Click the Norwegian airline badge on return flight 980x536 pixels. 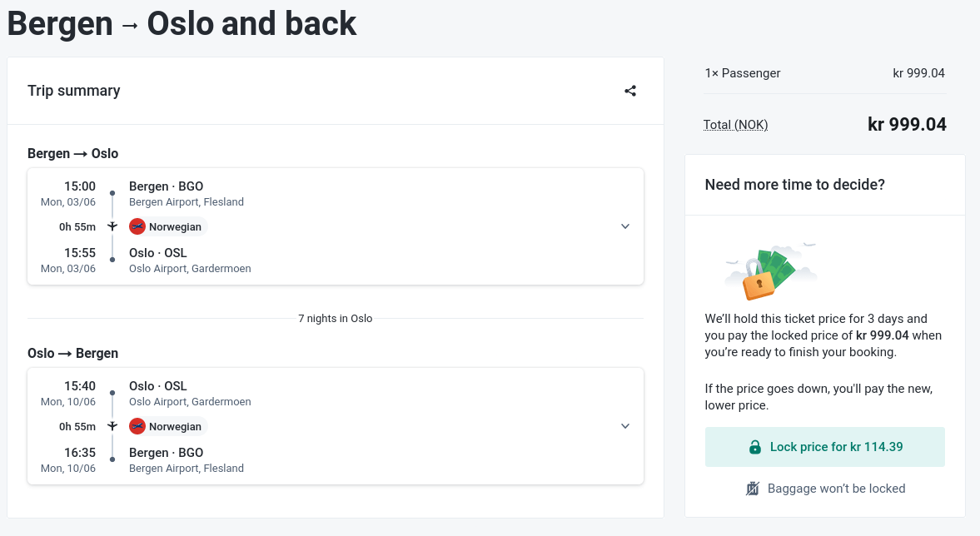(x=167, y=426)
